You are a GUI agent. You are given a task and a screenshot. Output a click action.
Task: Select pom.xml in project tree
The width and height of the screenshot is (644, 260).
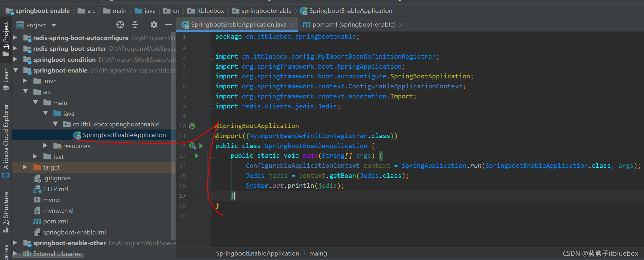tap(55, 221)
